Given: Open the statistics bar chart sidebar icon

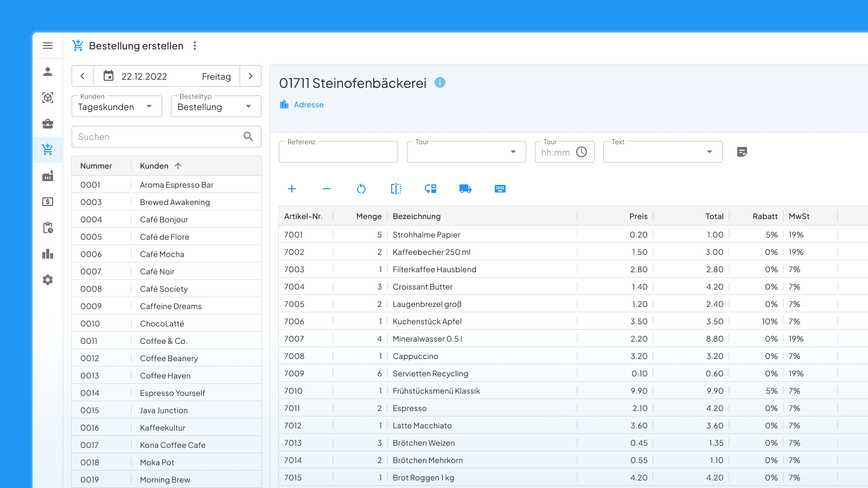Looking at the screenshot, I should click(48, 254).
